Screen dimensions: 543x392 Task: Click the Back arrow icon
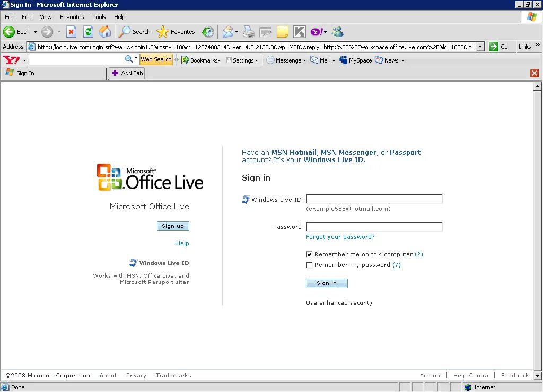pyautogui.click(x=9, y=32)
